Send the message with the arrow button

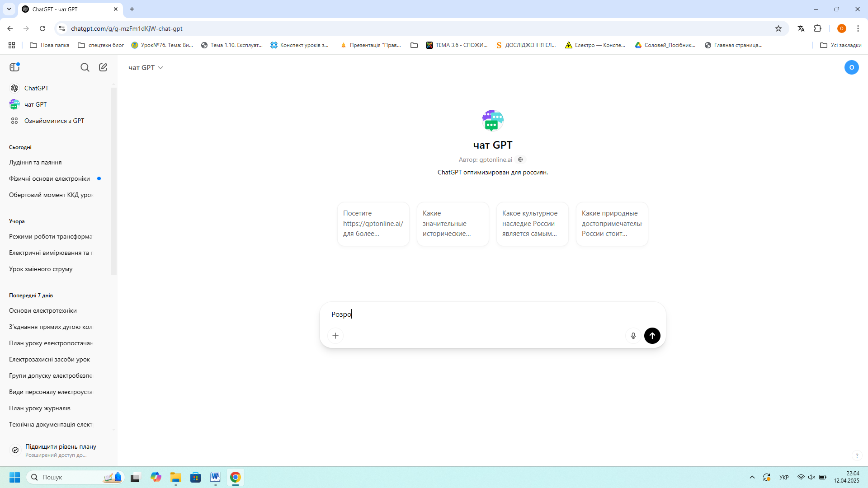tap(652, 336)
